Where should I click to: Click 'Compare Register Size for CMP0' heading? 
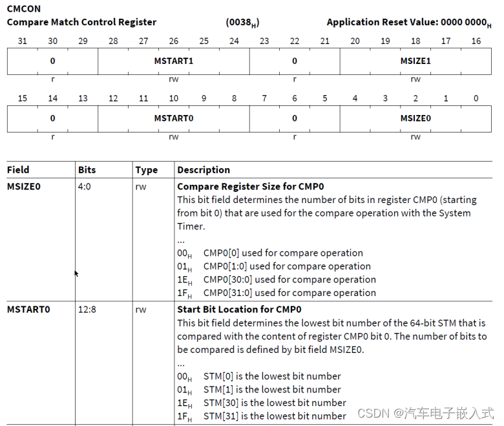[251, 186]
